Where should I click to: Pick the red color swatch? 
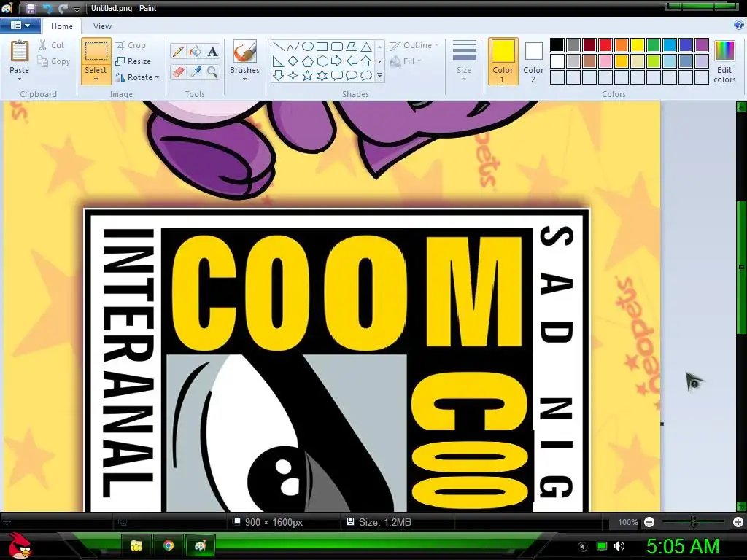tap(605, 45)
